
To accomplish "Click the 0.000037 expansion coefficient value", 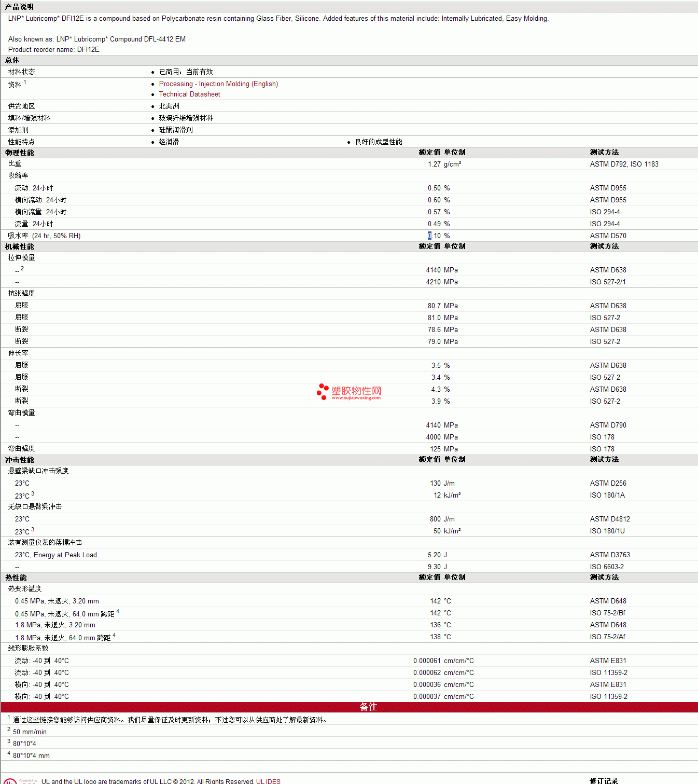I will [427, 696].
